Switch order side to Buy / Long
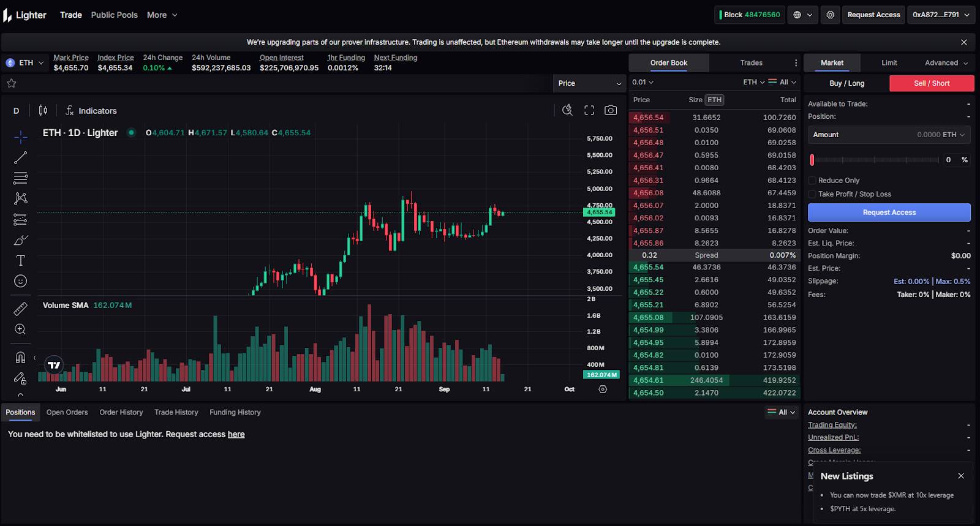 tap(847, 83)
